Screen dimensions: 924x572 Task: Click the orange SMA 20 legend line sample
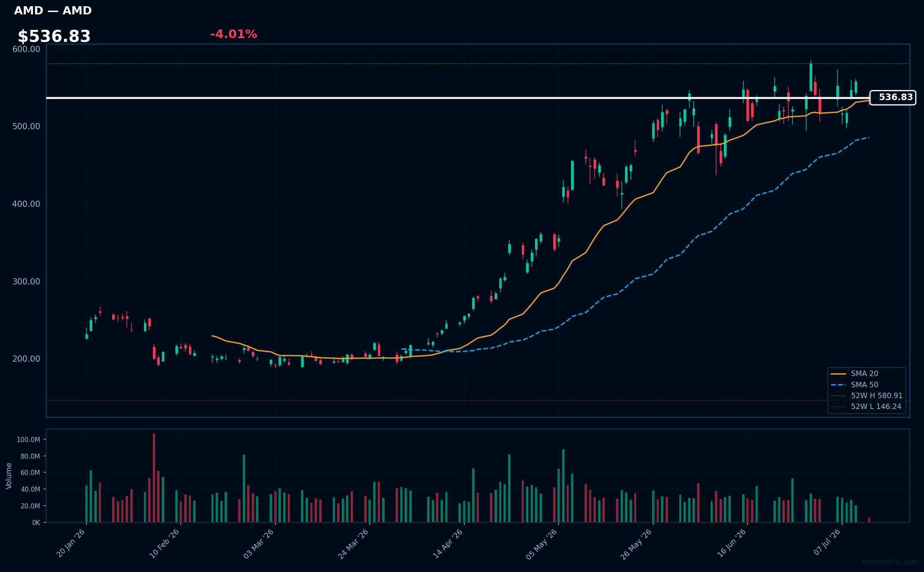click(838, 374)
